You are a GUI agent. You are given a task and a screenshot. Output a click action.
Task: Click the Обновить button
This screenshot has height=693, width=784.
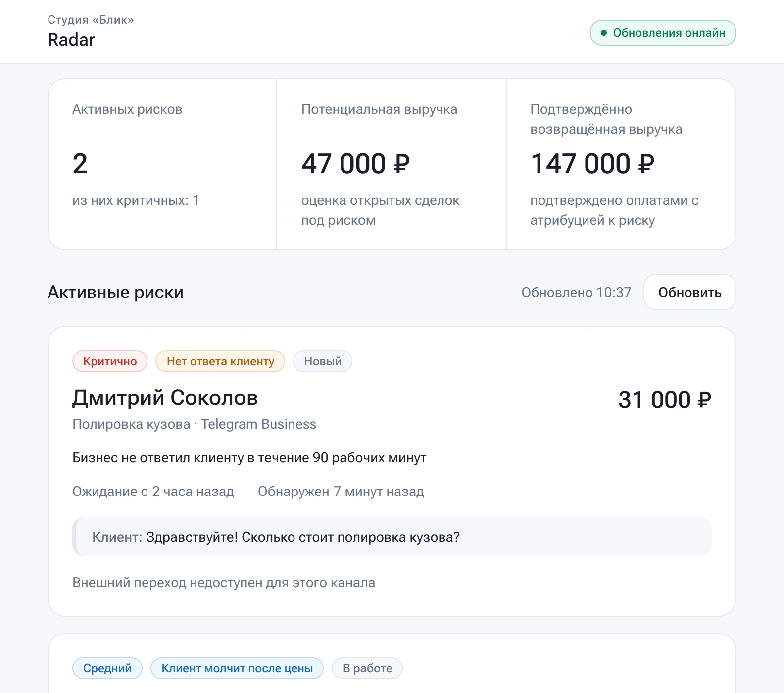689,292
